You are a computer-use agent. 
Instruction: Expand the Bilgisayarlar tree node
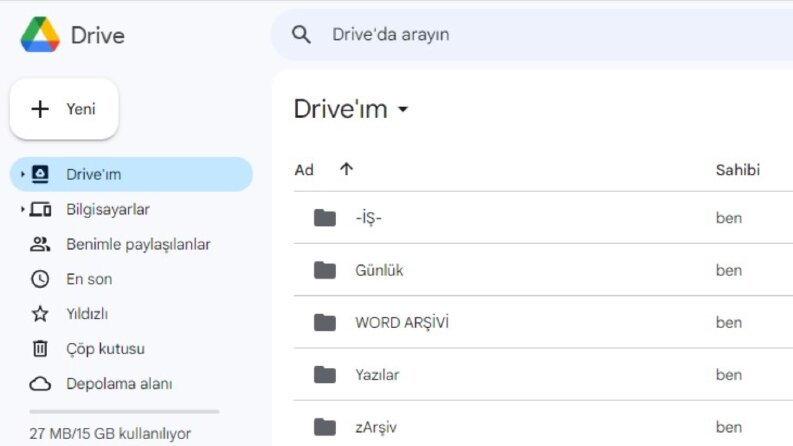pyautogui.click(x=22, y=209)
